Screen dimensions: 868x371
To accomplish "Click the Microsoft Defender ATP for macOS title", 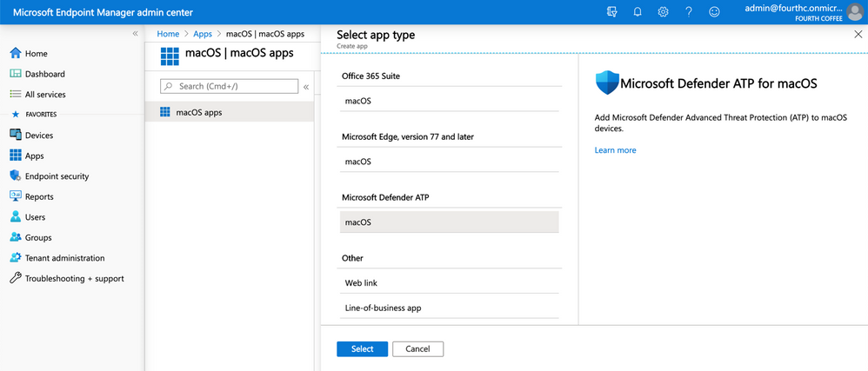I will (719, 83).
